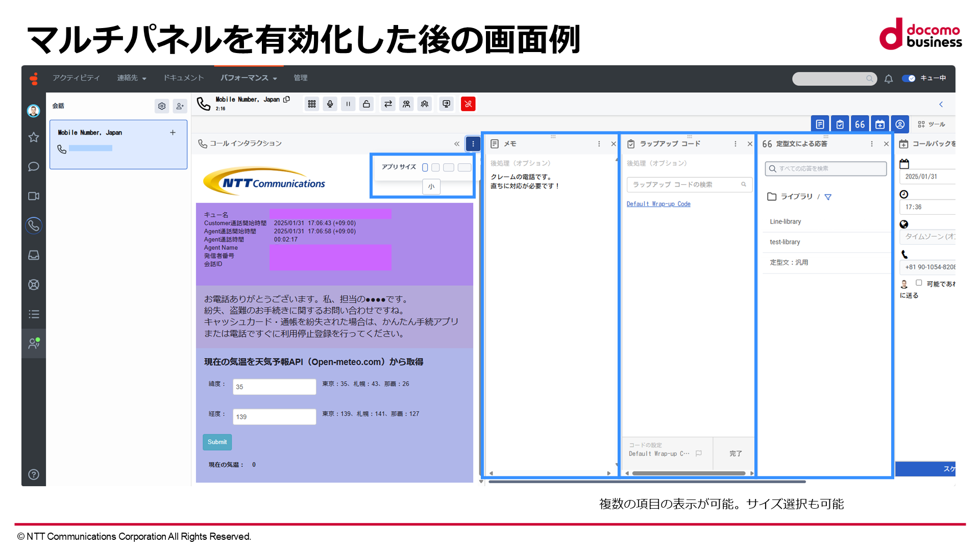Toggle the On Queue switch
980x551 pixels.
pos(909,79)
